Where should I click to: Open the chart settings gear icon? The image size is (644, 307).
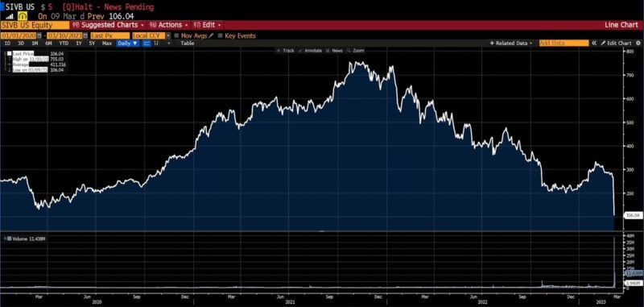638,44
